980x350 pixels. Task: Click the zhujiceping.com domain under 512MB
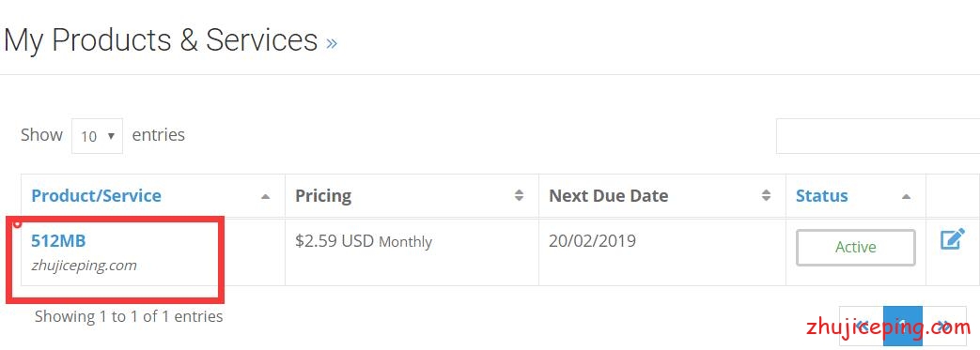click(x=84, y=266)
